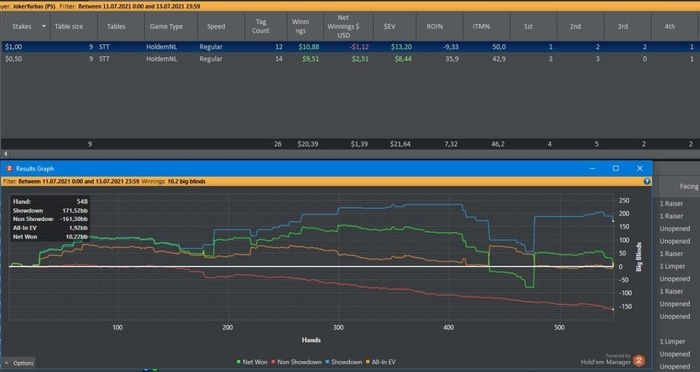Sort by Tag Count column header
Image resolution: width=700 pixels, height=372 pixels.
(x=261, y=26)
